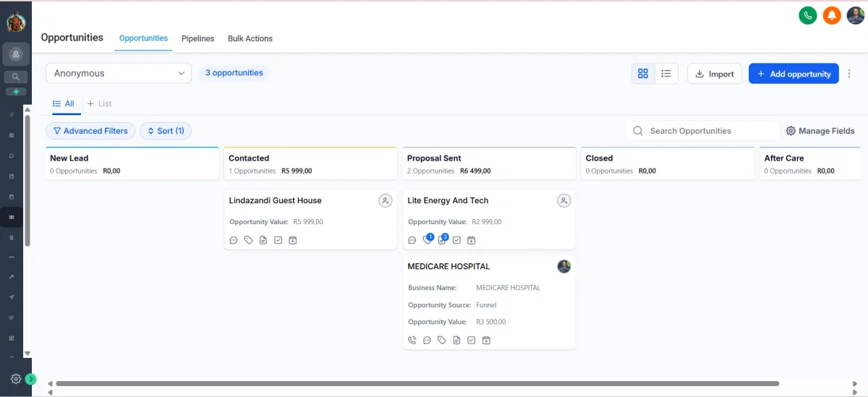Click the green lightning quick-actions icon
Screen dimensions: 868x397
pos(16,92)
